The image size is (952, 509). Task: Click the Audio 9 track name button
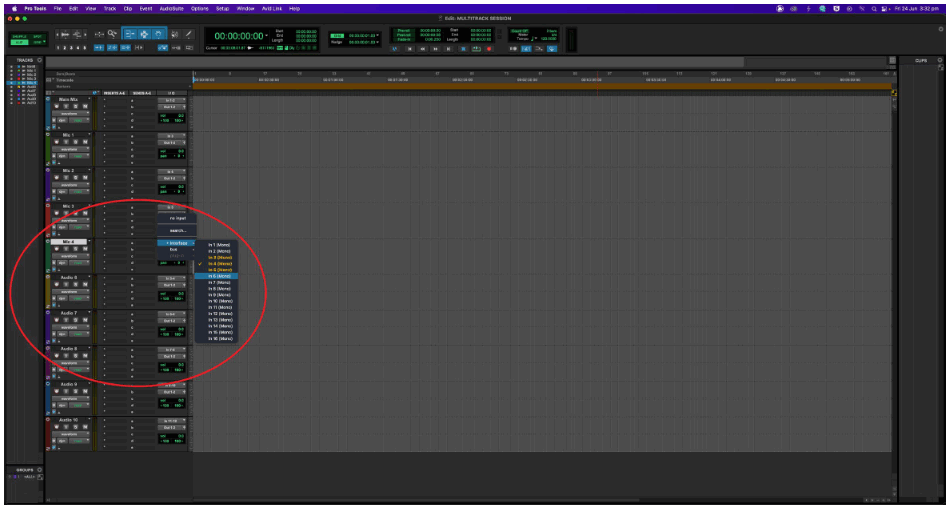click(x=69, y=384)
